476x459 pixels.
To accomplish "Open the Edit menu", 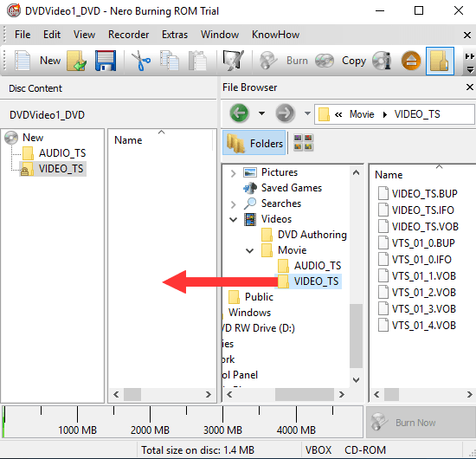I will (x=52, y=35).
